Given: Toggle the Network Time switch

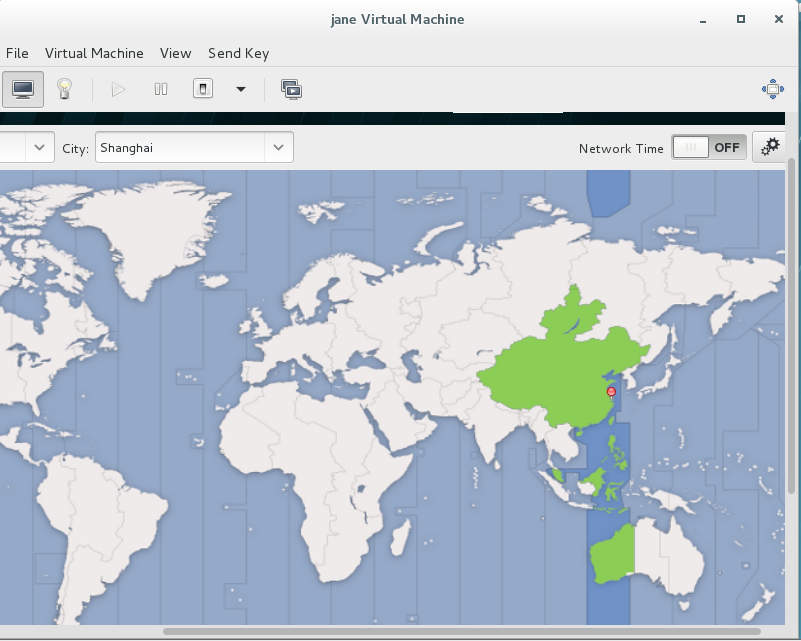Looking at the screenshot, I should click(x=709, y=148).
